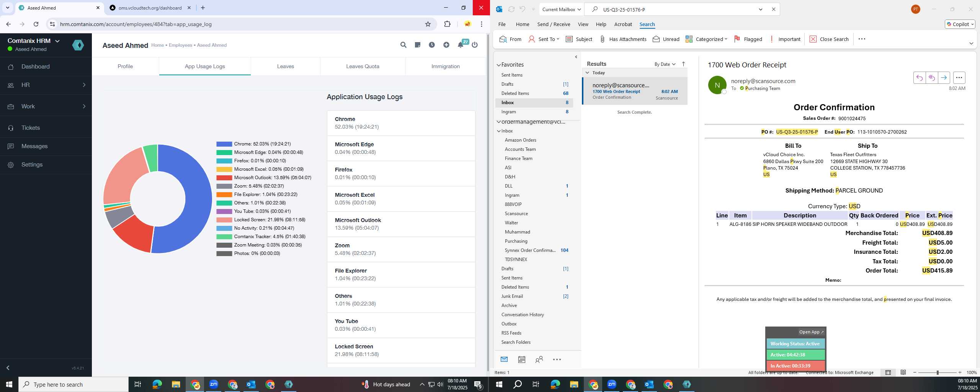Screen dimensions: 980x392
Task: Open By Date sort dropdown
Action: (x=665, y=64)
